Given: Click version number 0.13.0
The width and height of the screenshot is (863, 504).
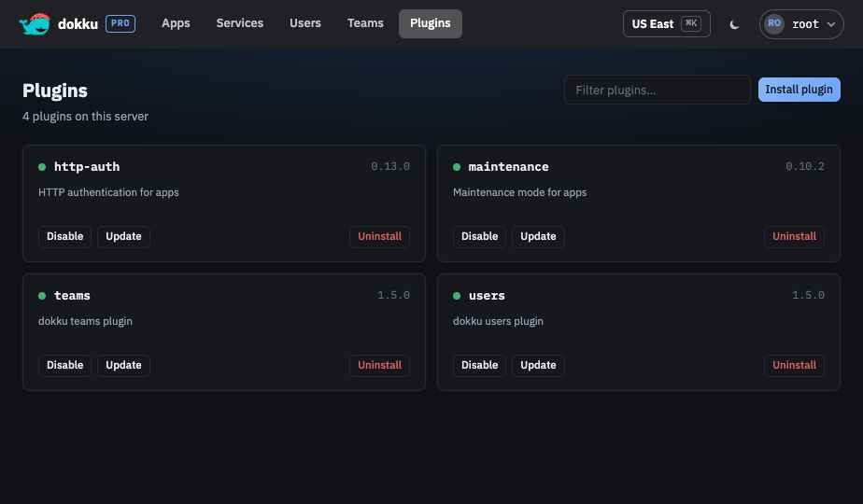Looking at the screenshot, I should coord(390,166).
